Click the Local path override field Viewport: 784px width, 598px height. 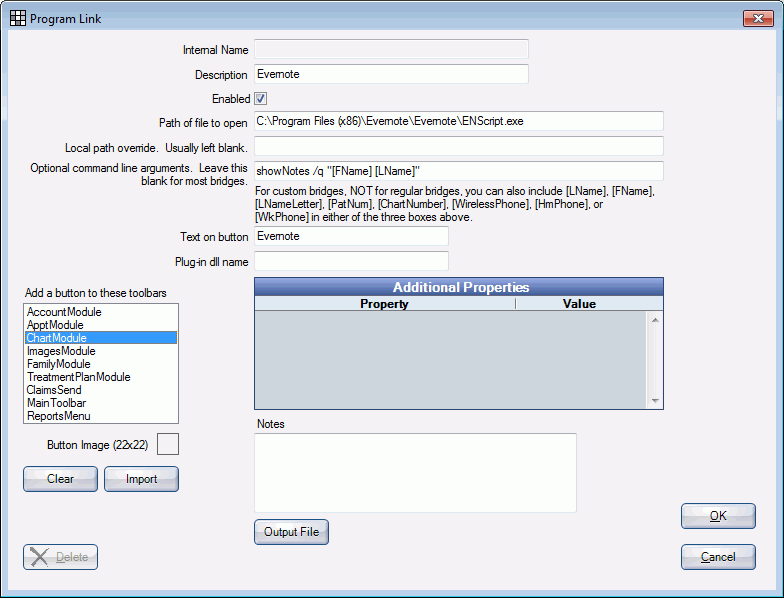point(458,146)
